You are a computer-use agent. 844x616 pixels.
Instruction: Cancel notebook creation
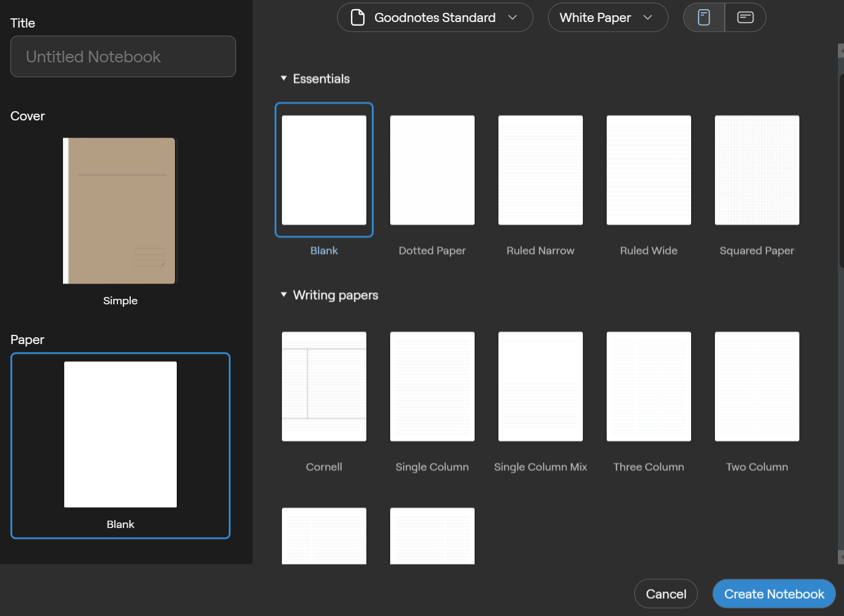coord(665,593)
